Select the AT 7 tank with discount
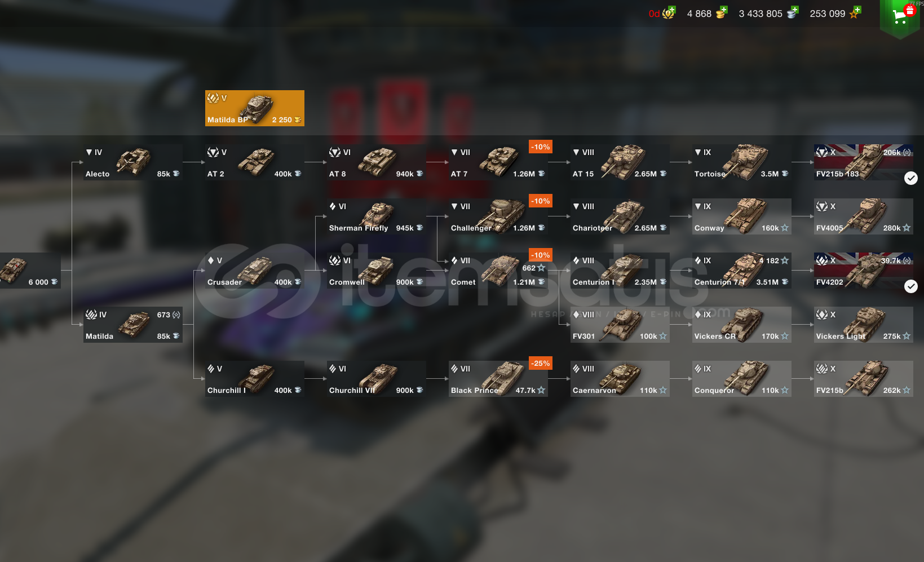The width and height of the screenshot is (924, 562). (498, 162)
